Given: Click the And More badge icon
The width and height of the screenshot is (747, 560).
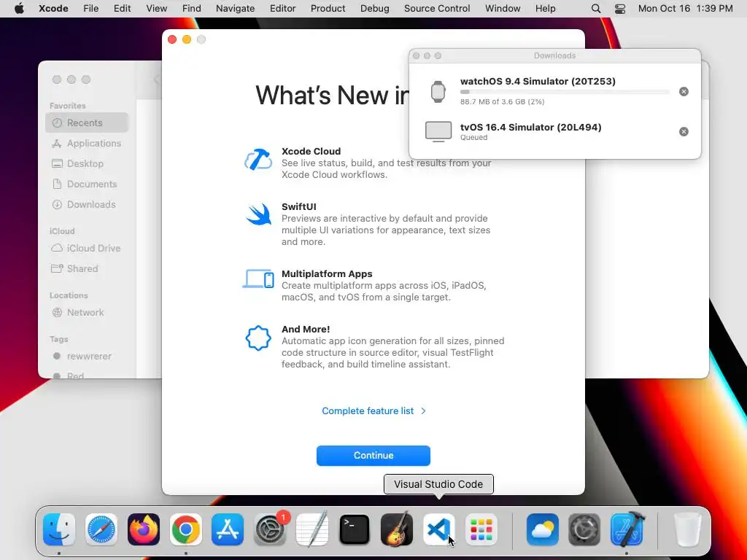Looking at the screenshot, I should tap(258, 338).
